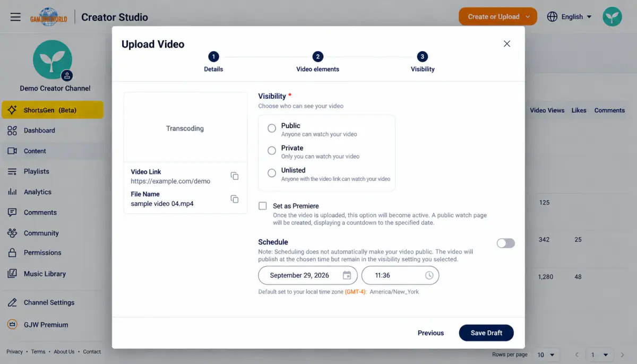The image size is (637, 364).
Task: Click the Likes column header
Action: point(579,110)
